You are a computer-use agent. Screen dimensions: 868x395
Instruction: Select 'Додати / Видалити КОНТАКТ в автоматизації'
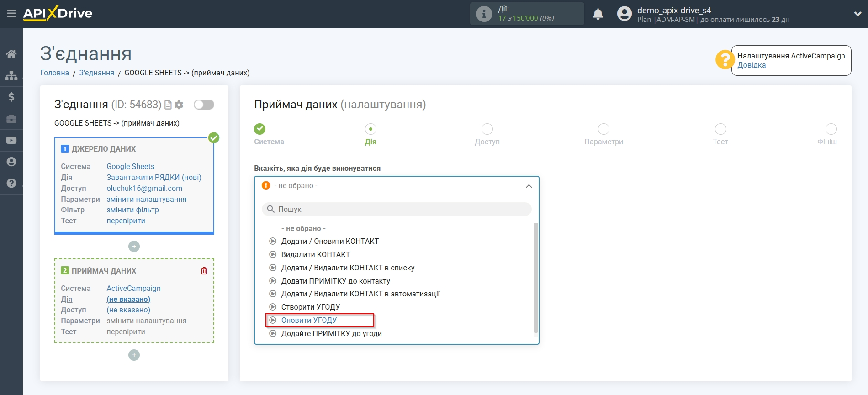[x=360, y=294]
